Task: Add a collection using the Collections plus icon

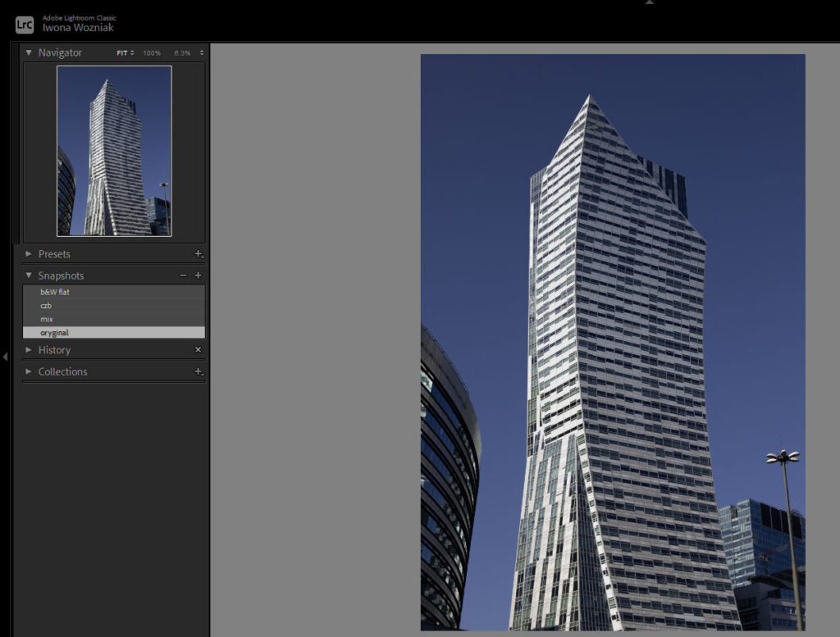Action: (197, 371)
